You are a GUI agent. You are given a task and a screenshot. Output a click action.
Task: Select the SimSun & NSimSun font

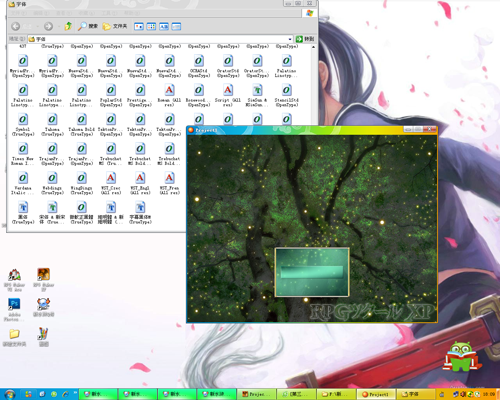257,96
